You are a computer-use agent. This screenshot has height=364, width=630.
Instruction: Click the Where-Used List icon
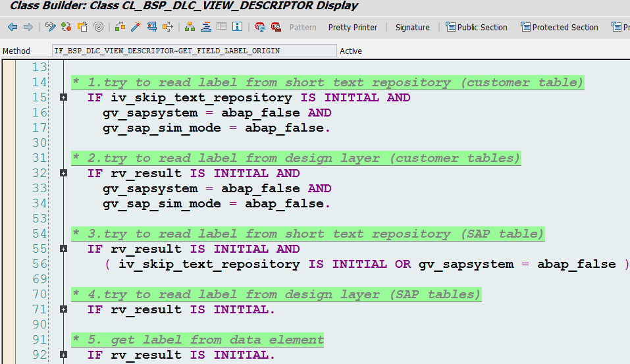pyautogui.click(x=168, y=27)
